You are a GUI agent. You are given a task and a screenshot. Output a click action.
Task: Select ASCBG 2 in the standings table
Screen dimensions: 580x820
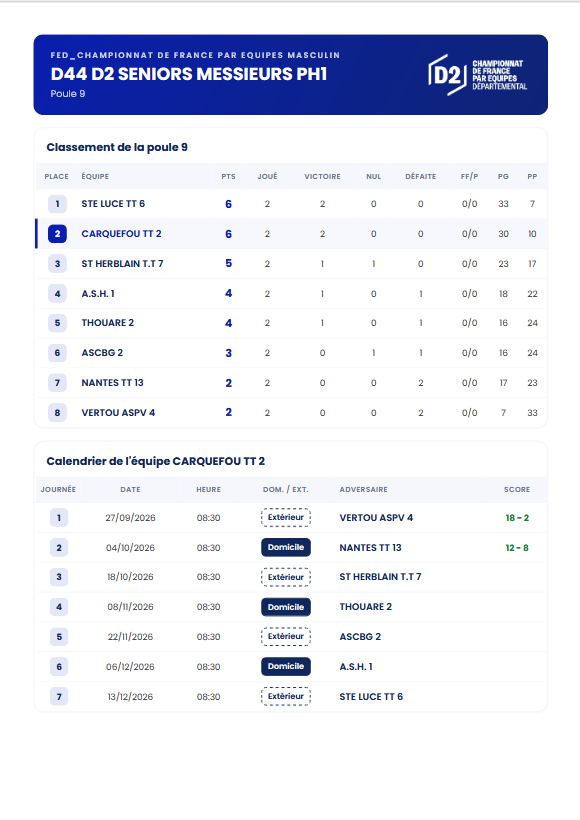102,352
